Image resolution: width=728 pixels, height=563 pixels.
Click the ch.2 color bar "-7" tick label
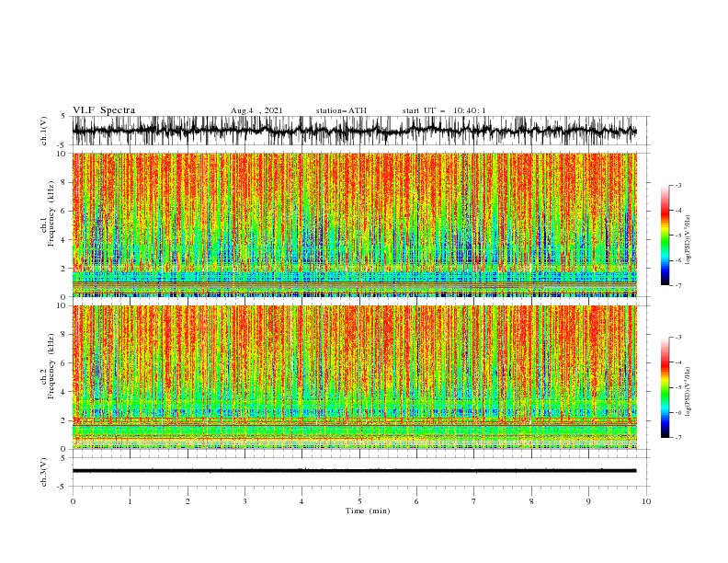tap(678, 437)
